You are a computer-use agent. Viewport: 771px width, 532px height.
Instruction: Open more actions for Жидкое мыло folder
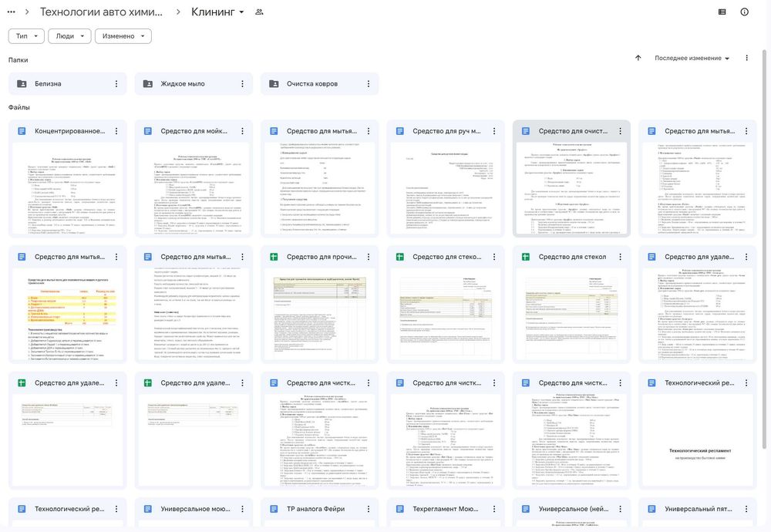point(242,83)
